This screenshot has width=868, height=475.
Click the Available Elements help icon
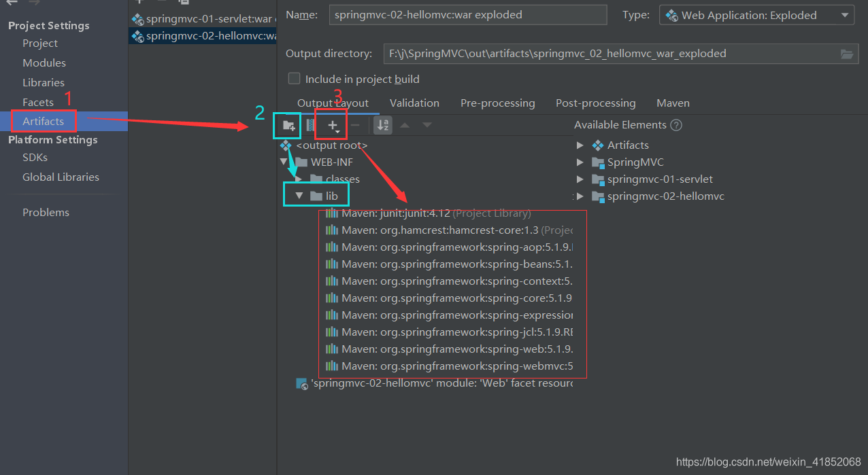tap(676, 125)
